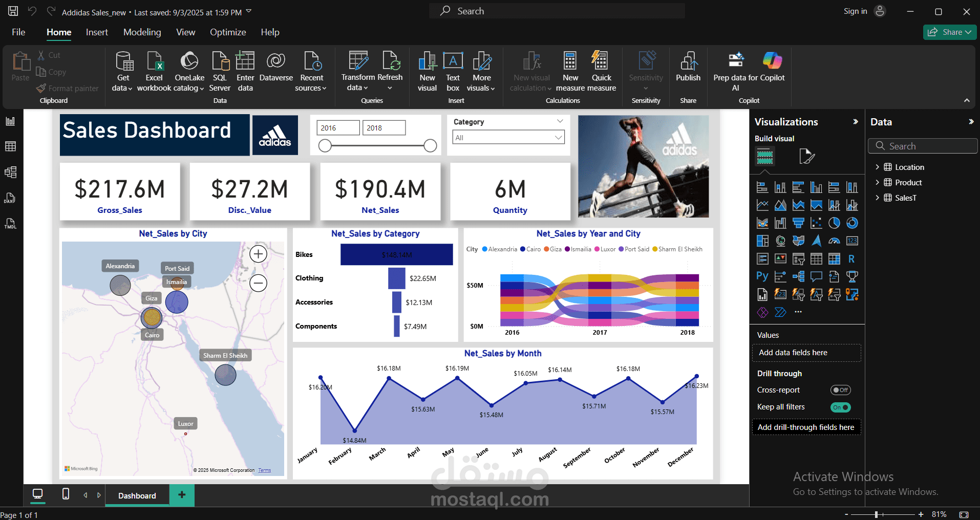Screen dimensions: 980x520
Task: Expand the Location table
Action: coord(877,167)
